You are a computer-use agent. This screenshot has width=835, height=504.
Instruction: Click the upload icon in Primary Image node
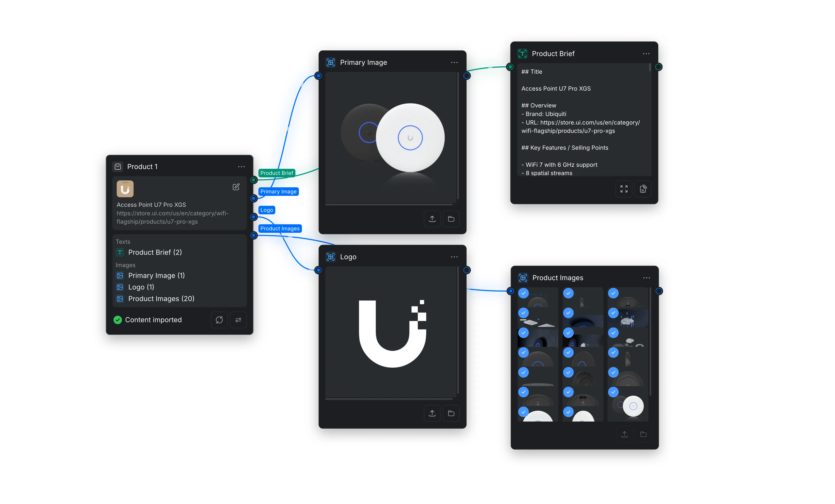(432, 219)
